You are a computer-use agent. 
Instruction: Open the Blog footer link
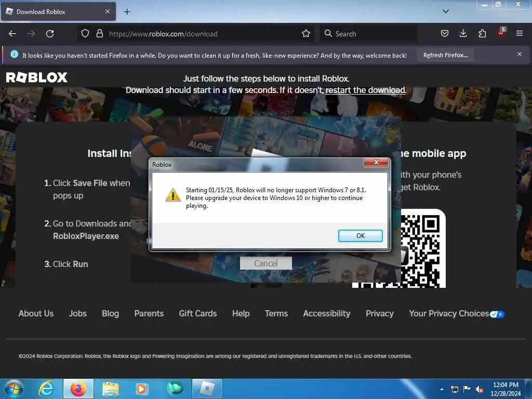[x=110, y=313]
